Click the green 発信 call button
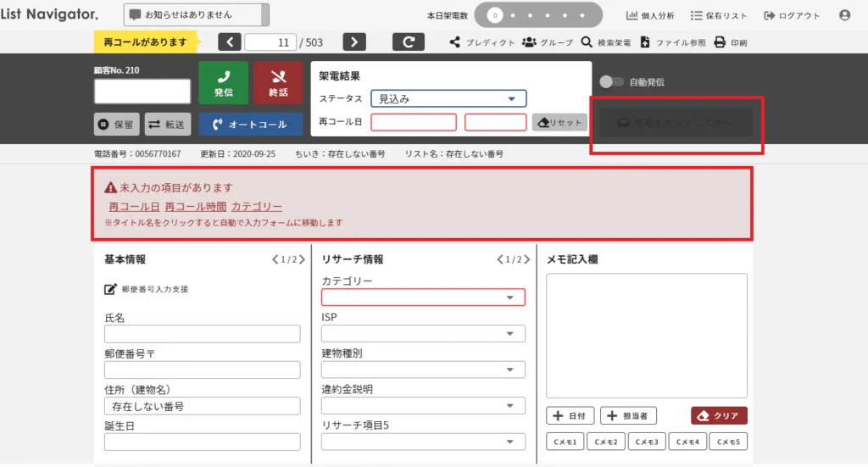This screenshot has width=868, height=467. pos(223,83)
